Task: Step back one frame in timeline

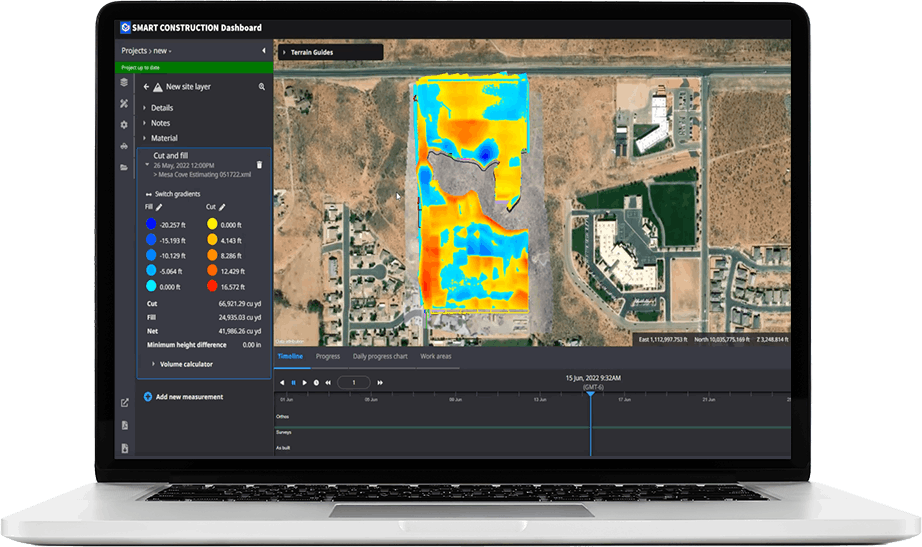Action: (282, 382)
